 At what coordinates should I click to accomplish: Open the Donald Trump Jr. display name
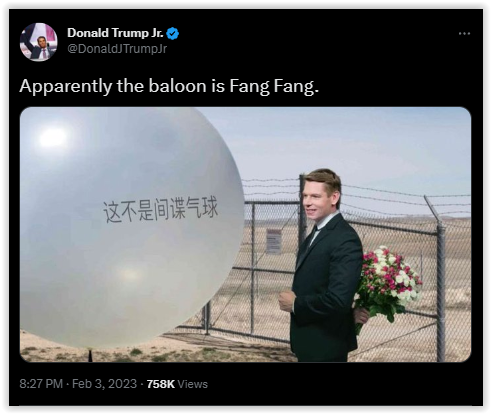point(115,33)
